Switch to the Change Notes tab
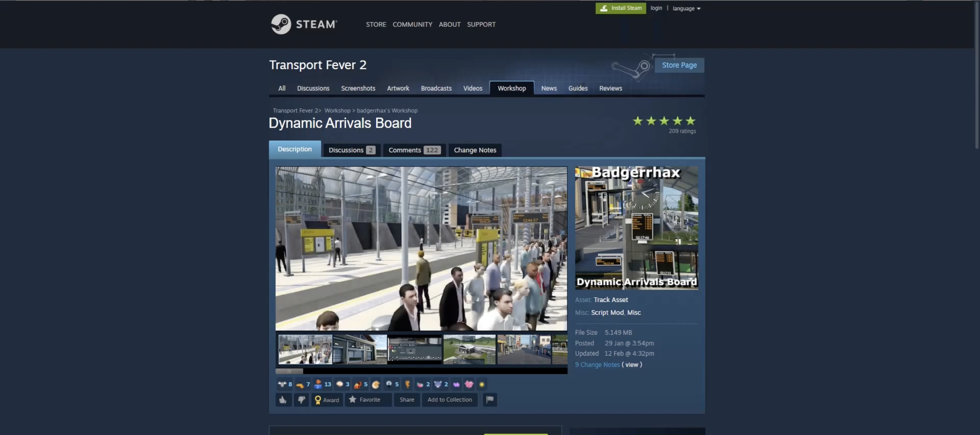The height and width of the screenshot is (435, 980). 475,150
